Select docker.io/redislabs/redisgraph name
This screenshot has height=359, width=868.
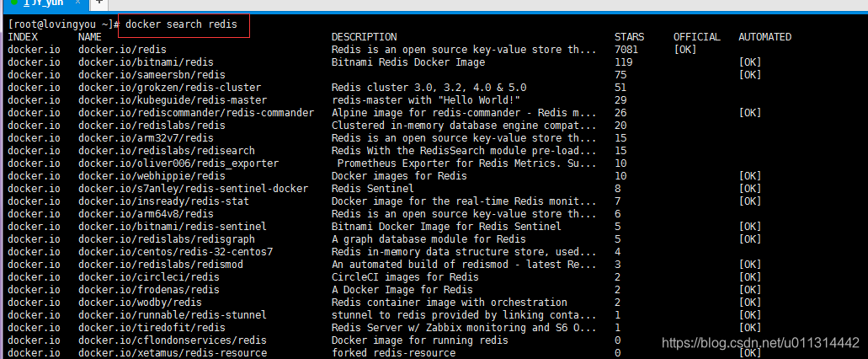tap(167, 239)
